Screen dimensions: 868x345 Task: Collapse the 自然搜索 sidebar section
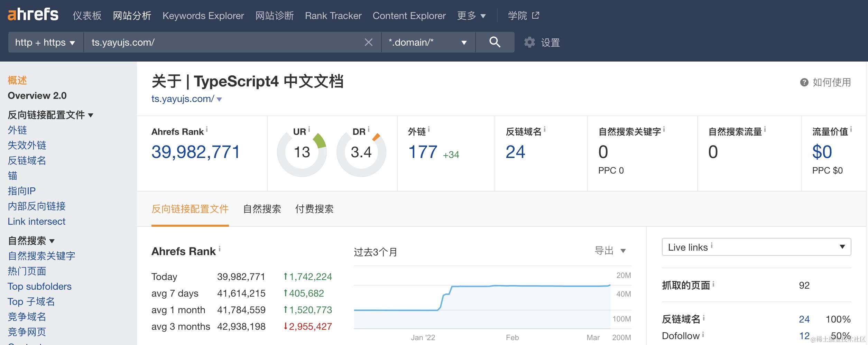[31, 241]
